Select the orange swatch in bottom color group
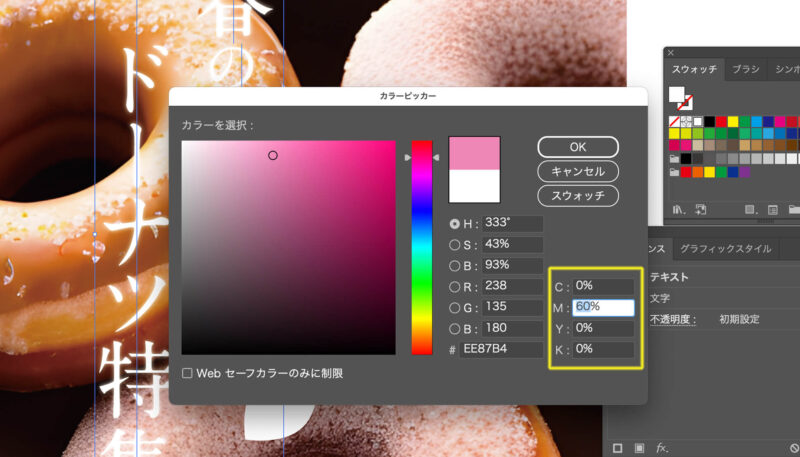This screenshot has height=457, width=800. point(698,172)
